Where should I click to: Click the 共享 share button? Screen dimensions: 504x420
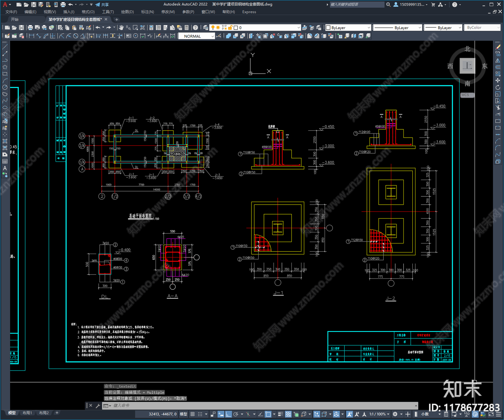click(x=102, y=4)
